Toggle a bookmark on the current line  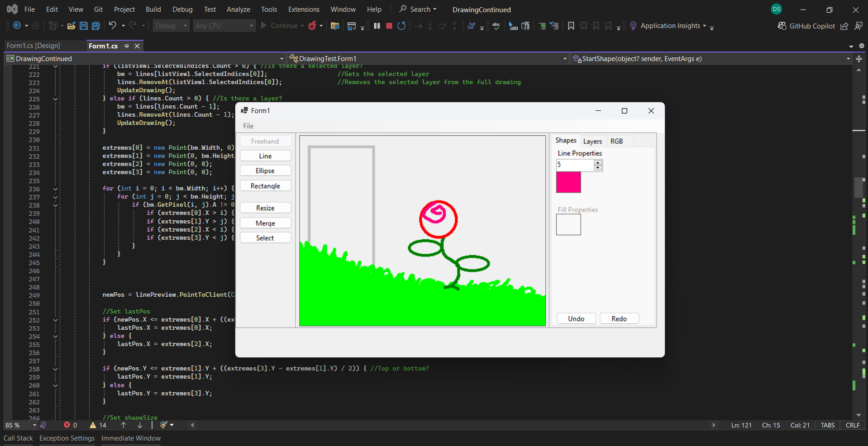tap(571, 26)
